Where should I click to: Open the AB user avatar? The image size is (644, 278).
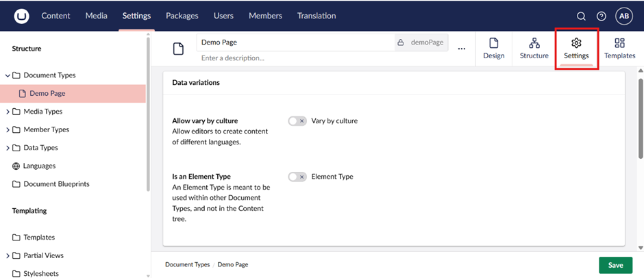click(624, 16)
